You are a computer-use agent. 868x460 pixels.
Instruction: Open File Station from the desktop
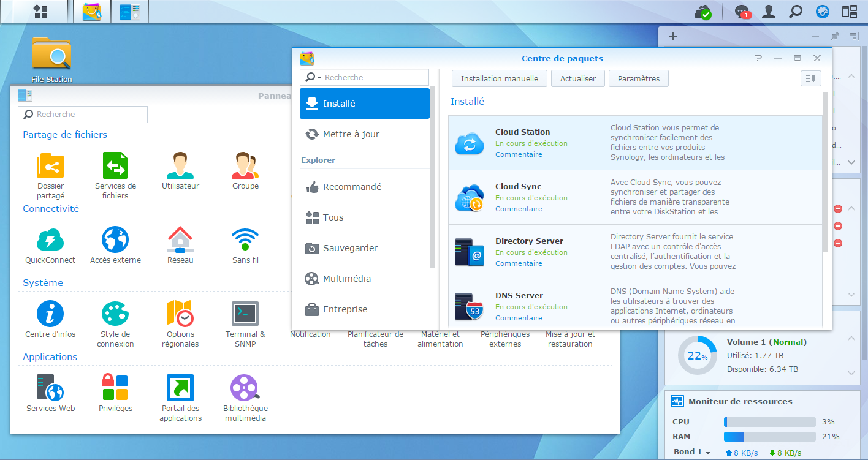[x=51, y=59]
